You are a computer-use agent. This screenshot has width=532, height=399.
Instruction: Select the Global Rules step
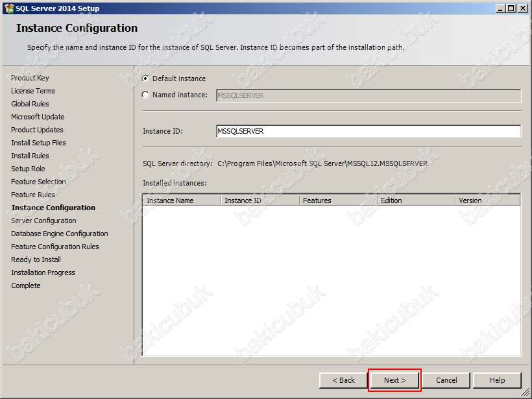click(30, 104)
